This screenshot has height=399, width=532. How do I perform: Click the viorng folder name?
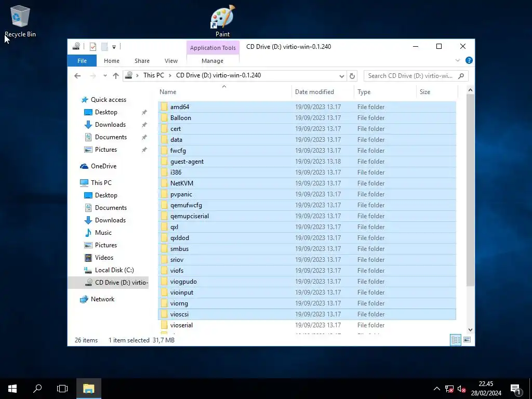179,303
